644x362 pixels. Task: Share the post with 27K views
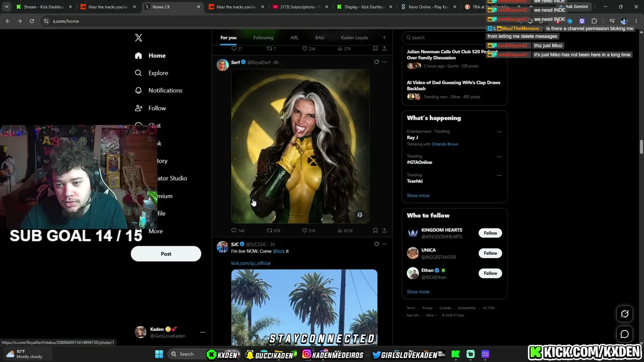[x=384, y=48]
